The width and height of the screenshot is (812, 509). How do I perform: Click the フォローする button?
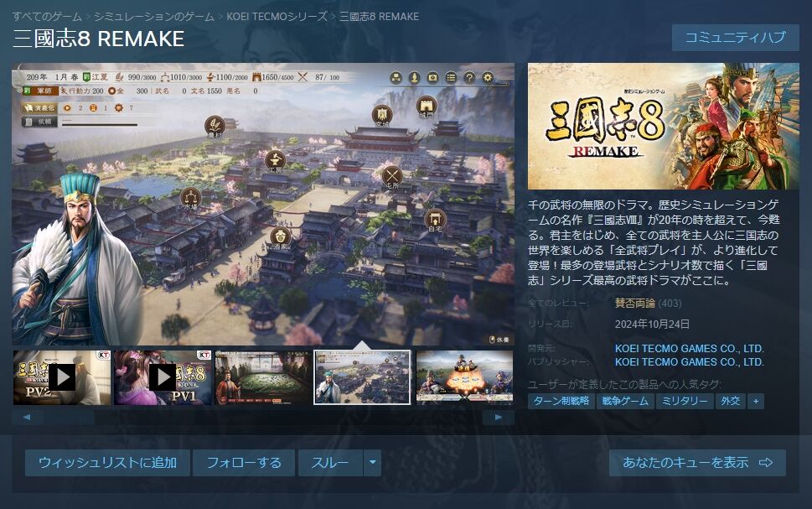point(244,462)
